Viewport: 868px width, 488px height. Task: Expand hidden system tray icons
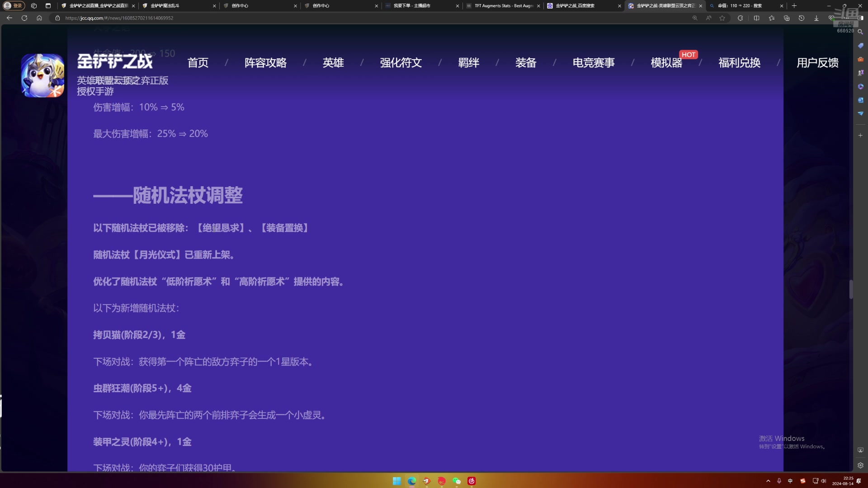pos(769,481)
